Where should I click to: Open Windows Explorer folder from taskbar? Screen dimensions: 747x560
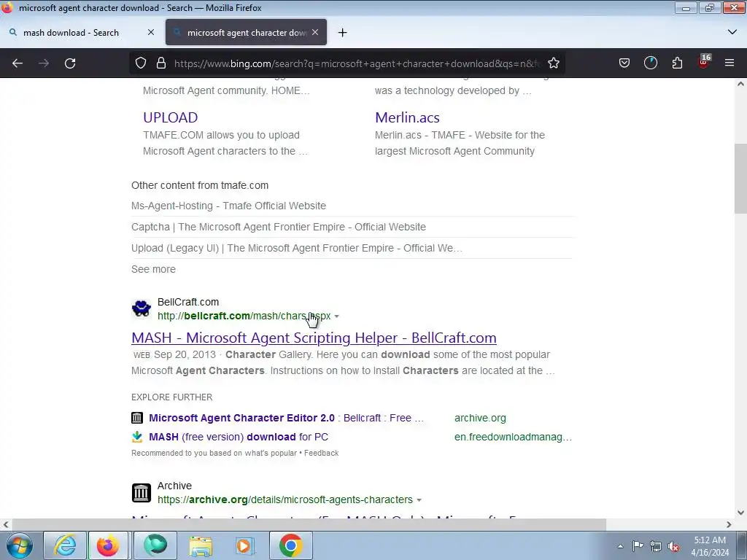pyautogui.click(x=201, y=545)
